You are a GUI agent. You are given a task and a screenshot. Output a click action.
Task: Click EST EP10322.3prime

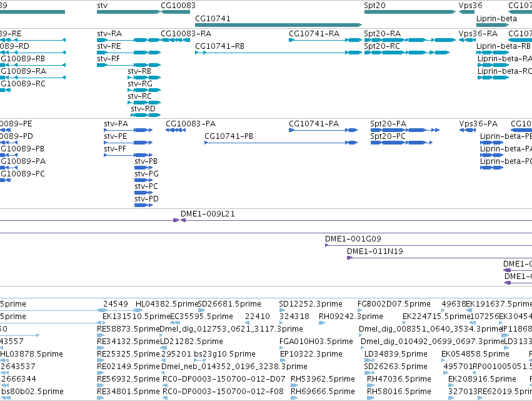pos(311,354)
